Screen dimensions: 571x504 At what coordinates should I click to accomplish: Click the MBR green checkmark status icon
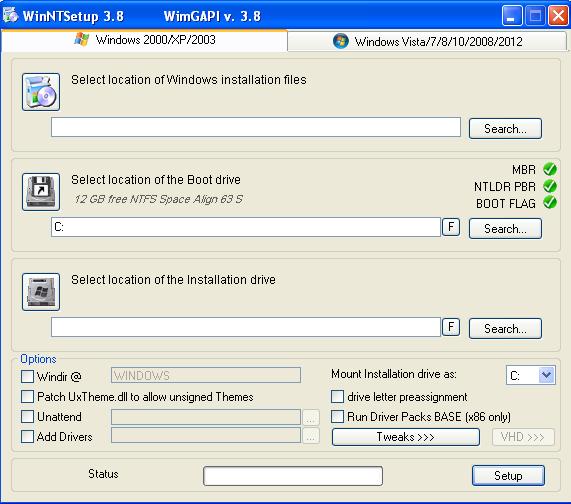pos(550,169)
